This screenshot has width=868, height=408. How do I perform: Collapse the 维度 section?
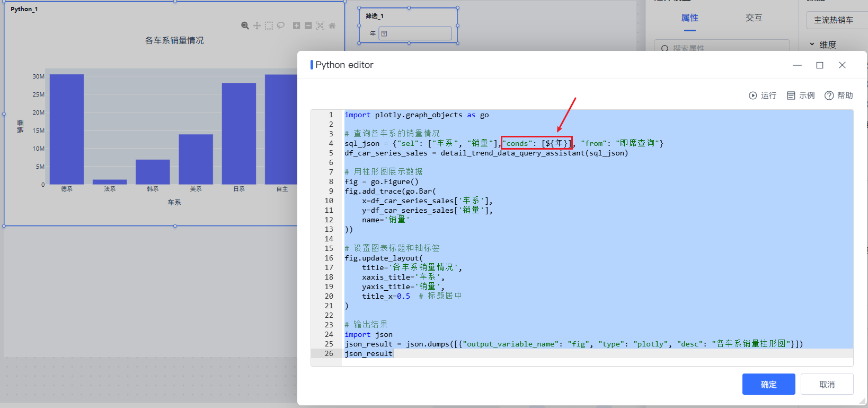(x=812, y=45)
